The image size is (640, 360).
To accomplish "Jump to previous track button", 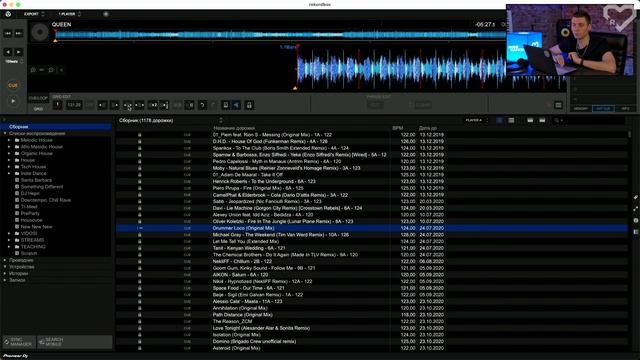I will [8, 33].
